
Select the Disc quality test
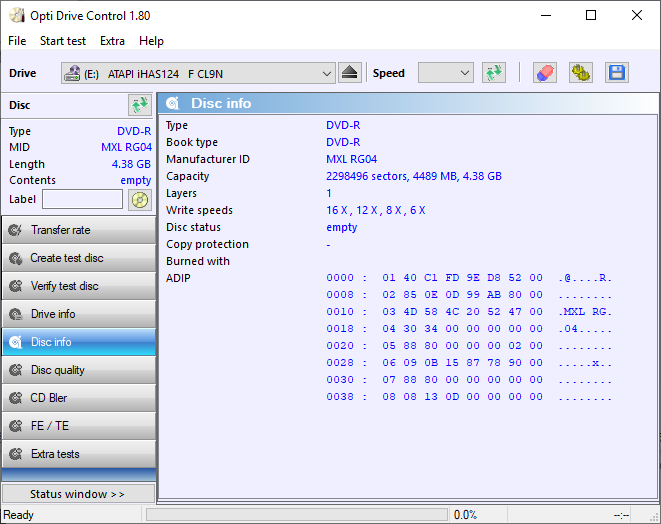pos(78,370)
